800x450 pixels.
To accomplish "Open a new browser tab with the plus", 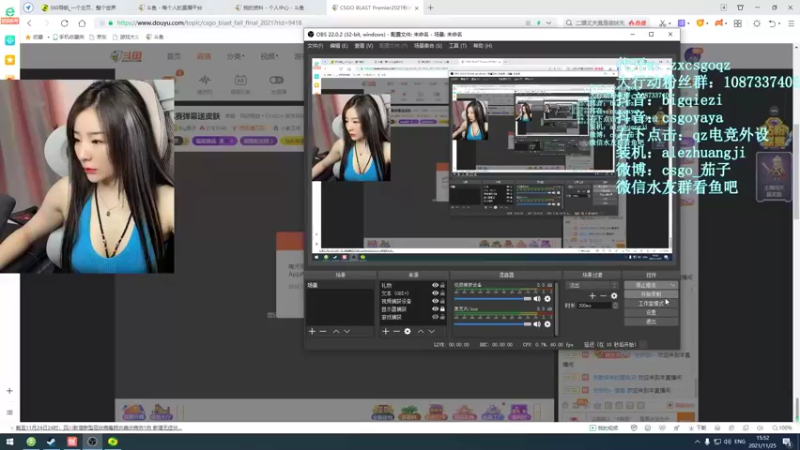I will [x=431, y=8].
